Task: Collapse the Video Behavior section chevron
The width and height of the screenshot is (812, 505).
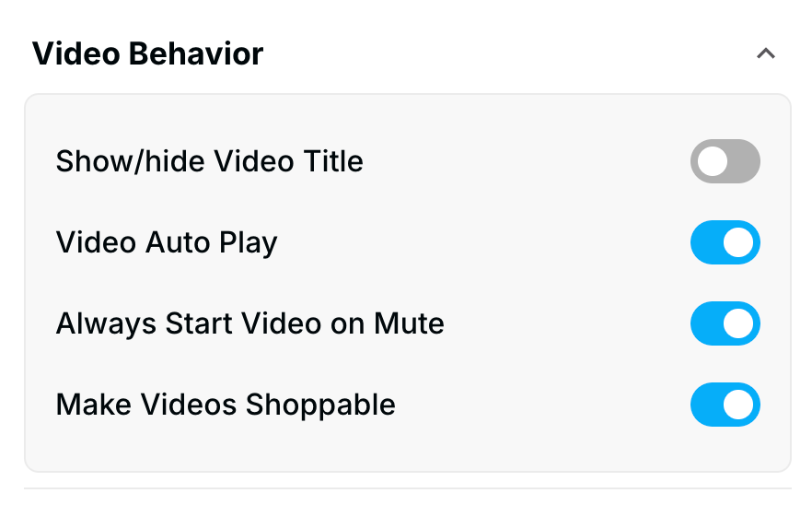Action: pos(765,54)
